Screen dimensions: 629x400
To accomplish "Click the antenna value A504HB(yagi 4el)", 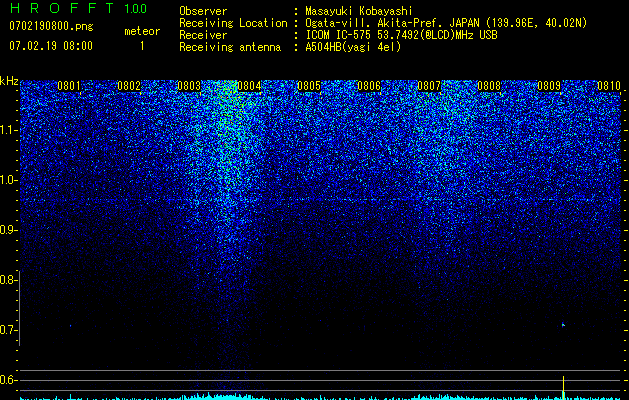I will [x=353, y=47].
